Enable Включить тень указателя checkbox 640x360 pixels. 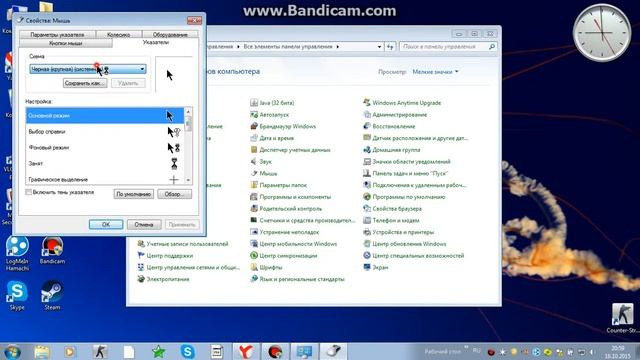coord(29,192)
